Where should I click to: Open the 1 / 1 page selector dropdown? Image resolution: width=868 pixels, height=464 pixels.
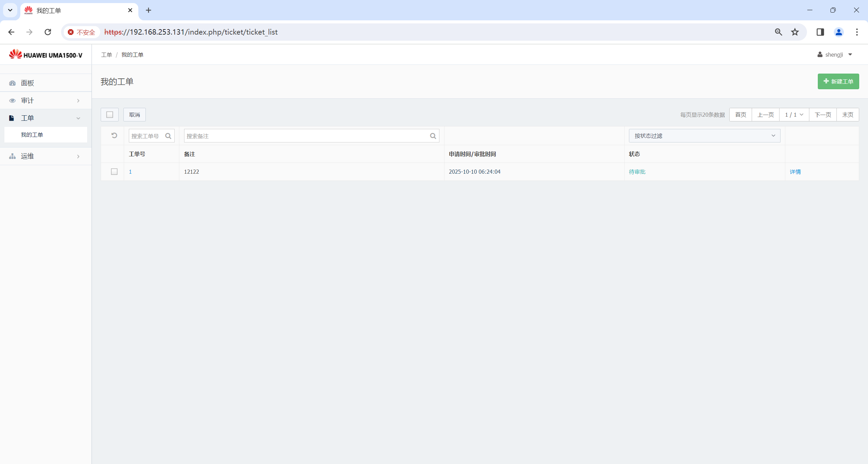pos(794,115)
